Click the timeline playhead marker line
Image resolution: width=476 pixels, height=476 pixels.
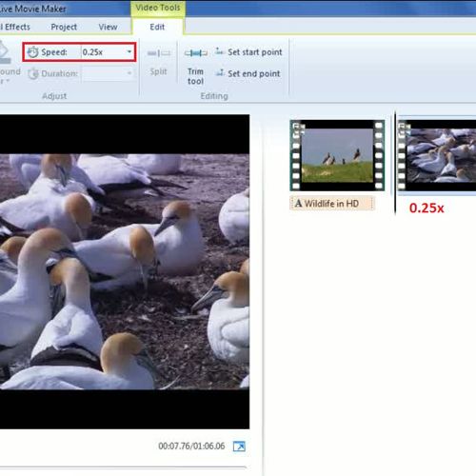click(x=395, y=164)
